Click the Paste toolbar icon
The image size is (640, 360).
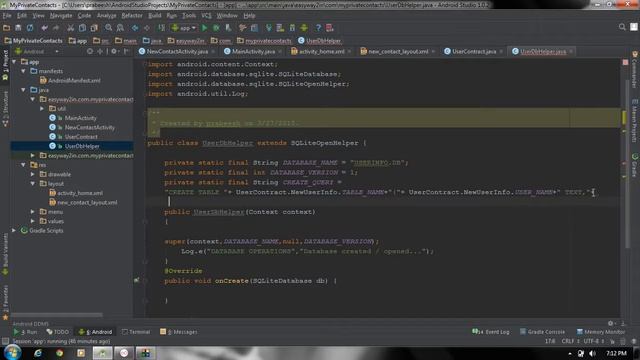coord(94,28)
